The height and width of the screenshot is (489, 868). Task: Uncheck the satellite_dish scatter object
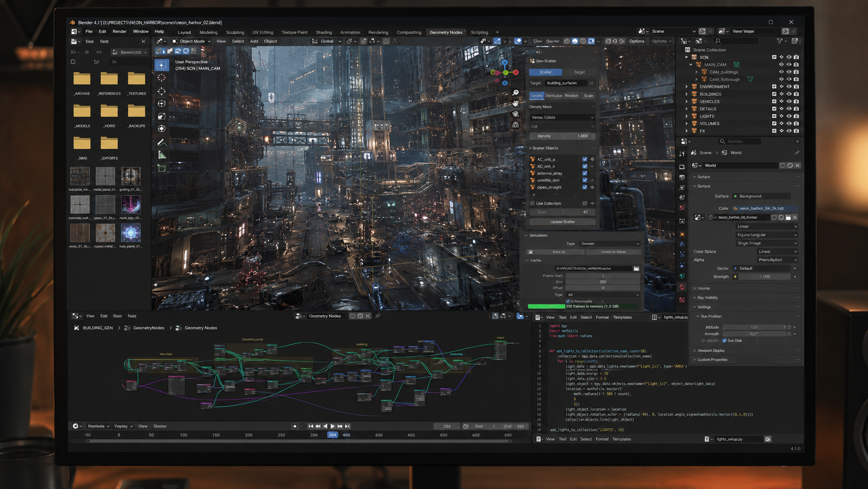coord(585,180)
